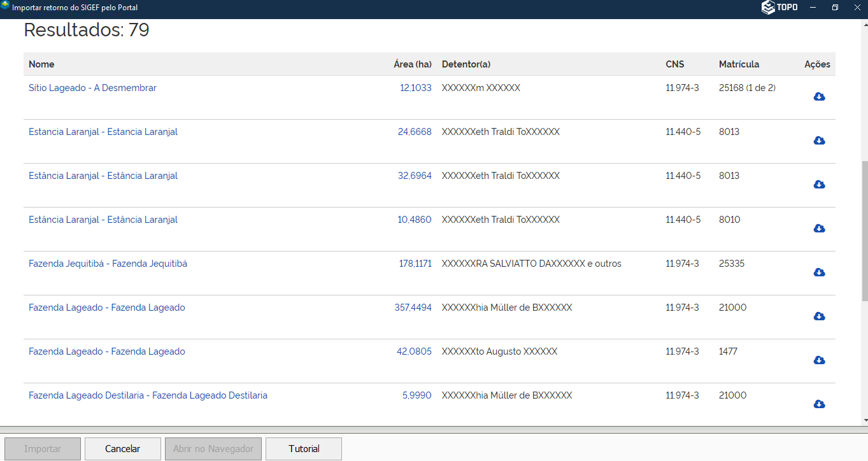Click the Nome column header
Viewport: 868px width, 461px height.
(x=41, y=64)
